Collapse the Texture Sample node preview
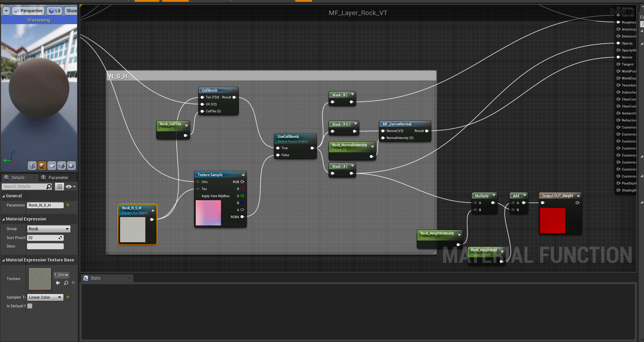The height and width of the screenshot is (342, 644). (x=243, y=175)
